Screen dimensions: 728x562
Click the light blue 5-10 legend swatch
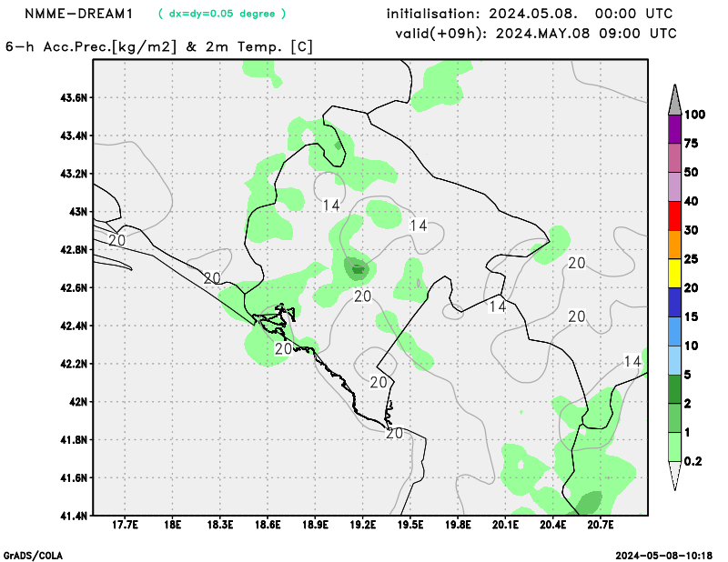coord(674,360)
